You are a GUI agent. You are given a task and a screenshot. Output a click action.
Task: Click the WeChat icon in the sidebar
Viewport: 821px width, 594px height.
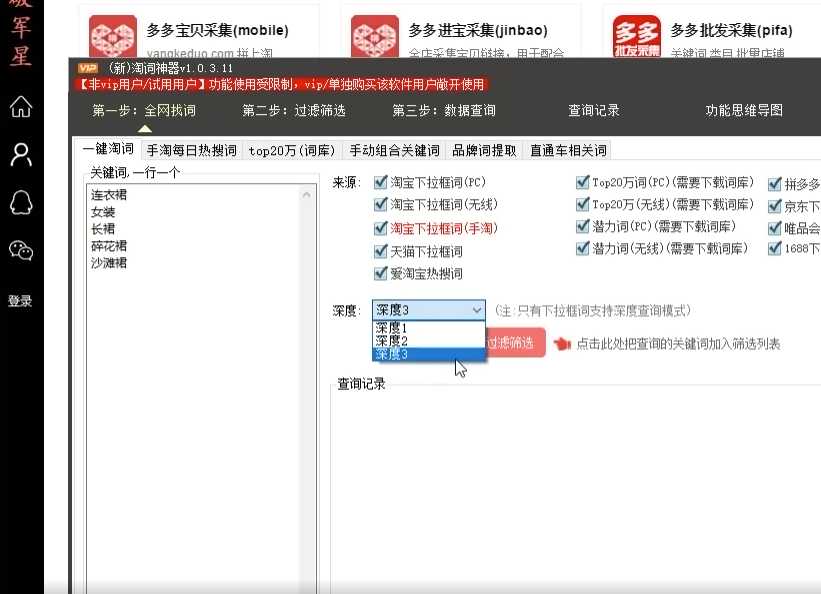tap(21, 250)
